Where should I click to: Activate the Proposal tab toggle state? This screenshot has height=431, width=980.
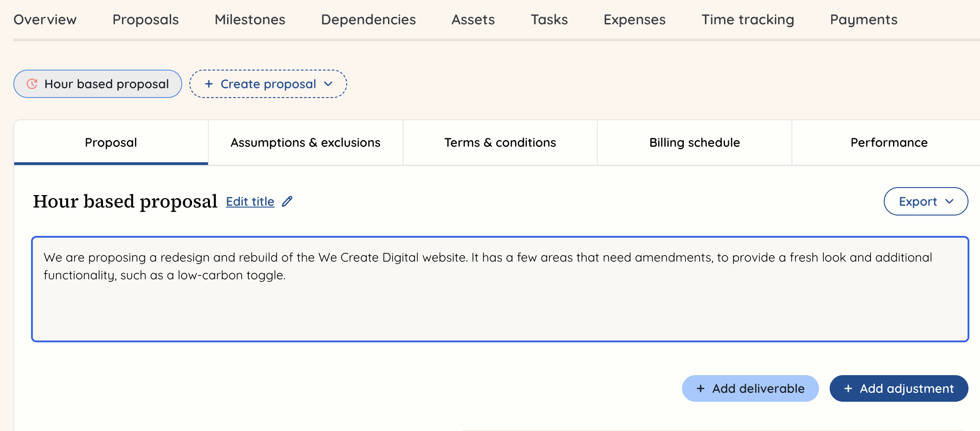(x=110, y=142)
